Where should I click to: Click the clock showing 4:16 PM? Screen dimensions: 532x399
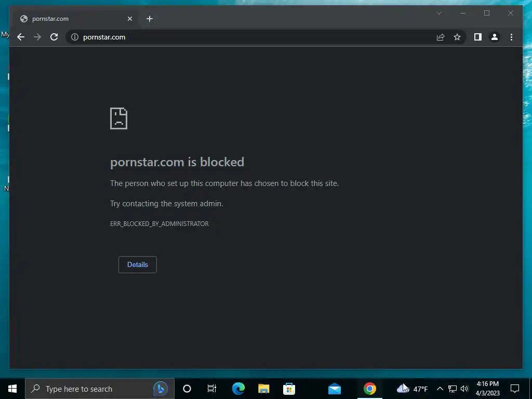tap(487, 389)
